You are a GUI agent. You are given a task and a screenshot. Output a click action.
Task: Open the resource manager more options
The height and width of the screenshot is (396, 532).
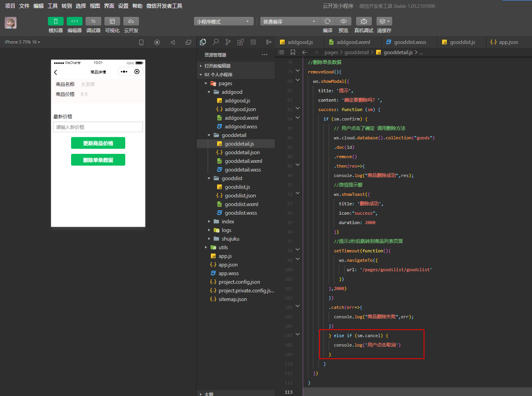[x=265, y=55]
